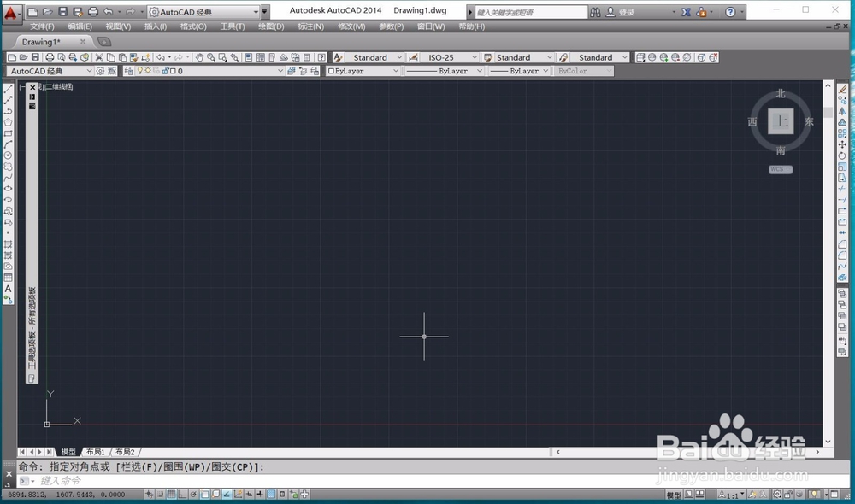This screenshot has height=504, width=855.
Task: Switch to the 布局1 layout tab
Action: (96, 452)
